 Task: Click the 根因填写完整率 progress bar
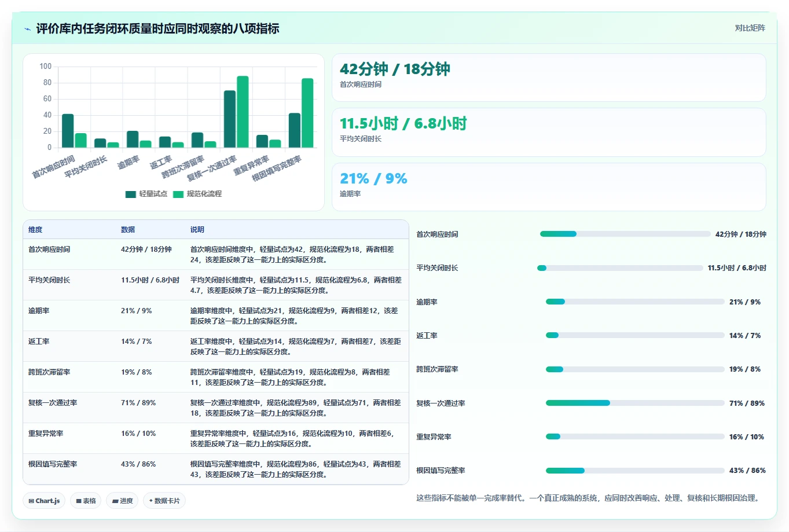(635, 471)
